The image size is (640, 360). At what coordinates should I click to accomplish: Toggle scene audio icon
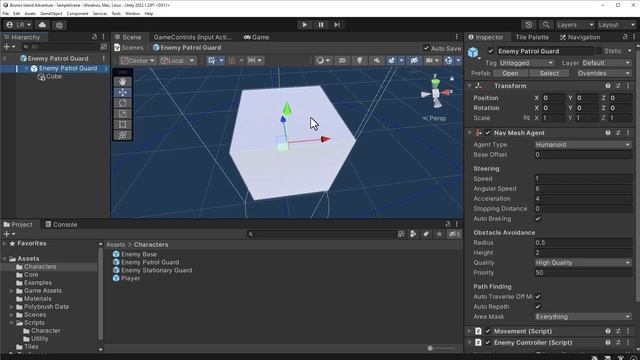pos(376,60)
